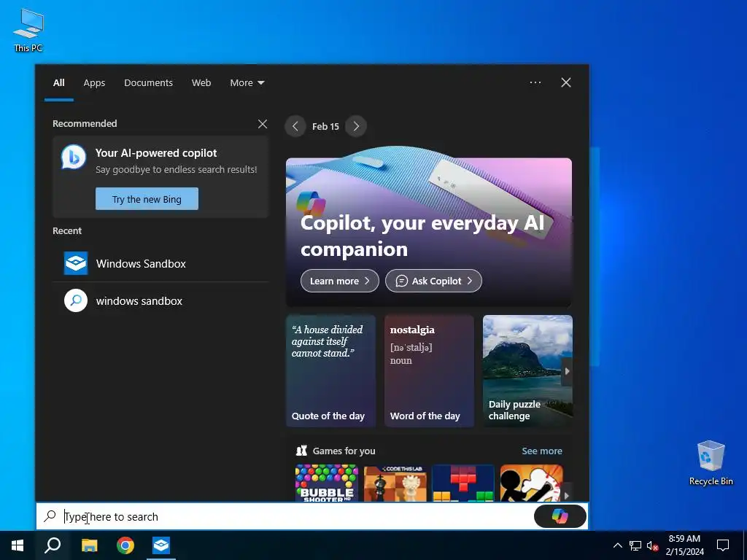Go to the previous day arrow
Image resolution: width=747 pixels, height=560 pixels.
[x=295, y=126]
